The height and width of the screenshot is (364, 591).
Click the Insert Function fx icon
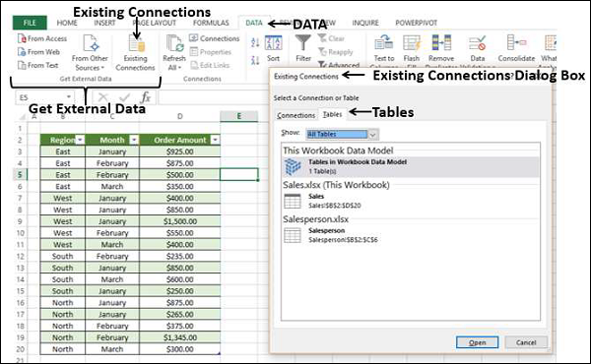(146, 97)
